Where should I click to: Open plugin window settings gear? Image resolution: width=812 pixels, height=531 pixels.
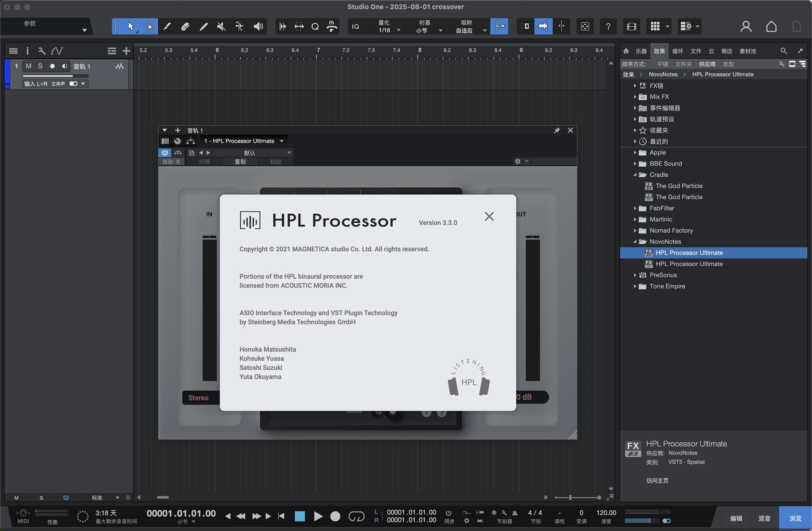(x=518, y=161)
